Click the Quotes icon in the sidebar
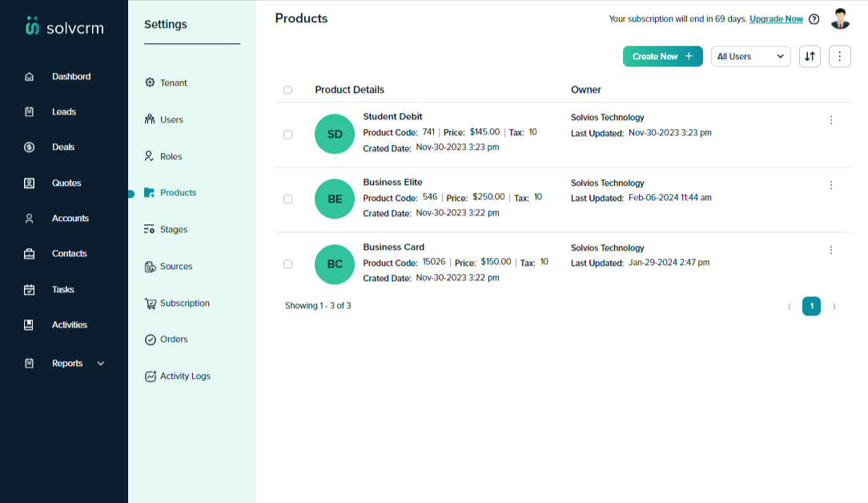Image resolution: width=868 pixels, height=503 pixels. [29, 183]
